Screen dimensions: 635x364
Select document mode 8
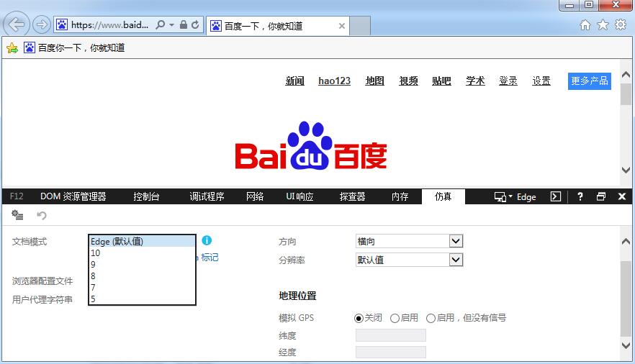pos(142,276)
